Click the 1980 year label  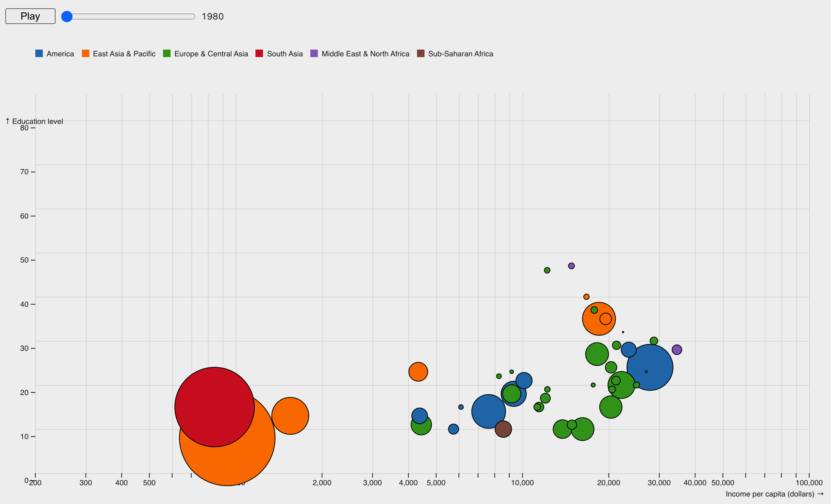coord(213,17)
